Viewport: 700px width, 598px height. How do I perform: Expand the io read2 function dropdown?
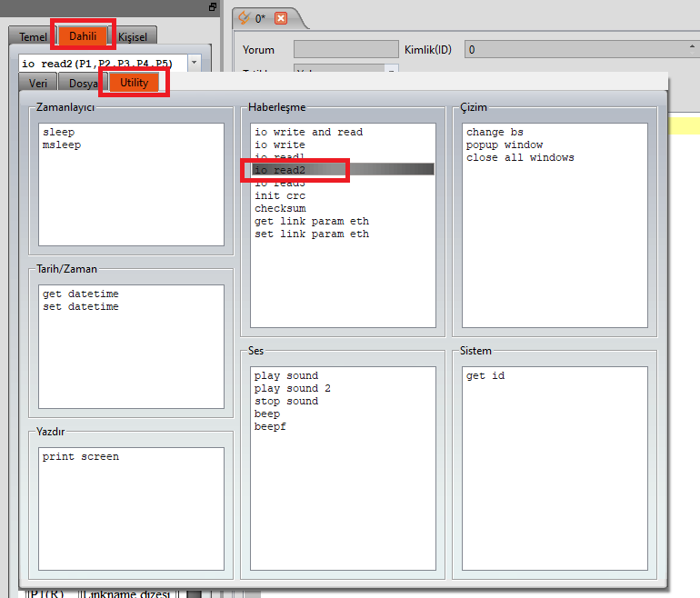point(194,64)
